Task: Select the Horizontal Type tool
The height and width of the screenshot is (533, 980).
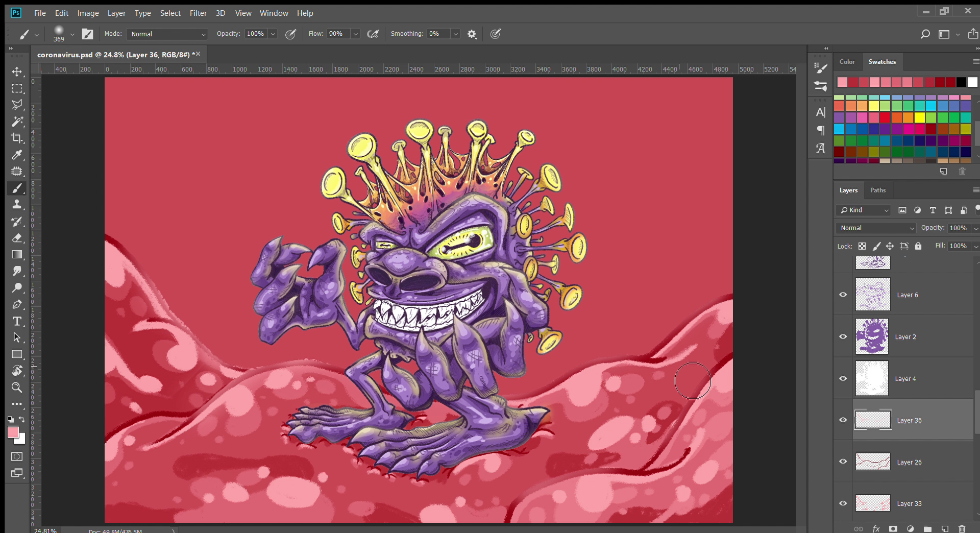Action: pos(17,321)
